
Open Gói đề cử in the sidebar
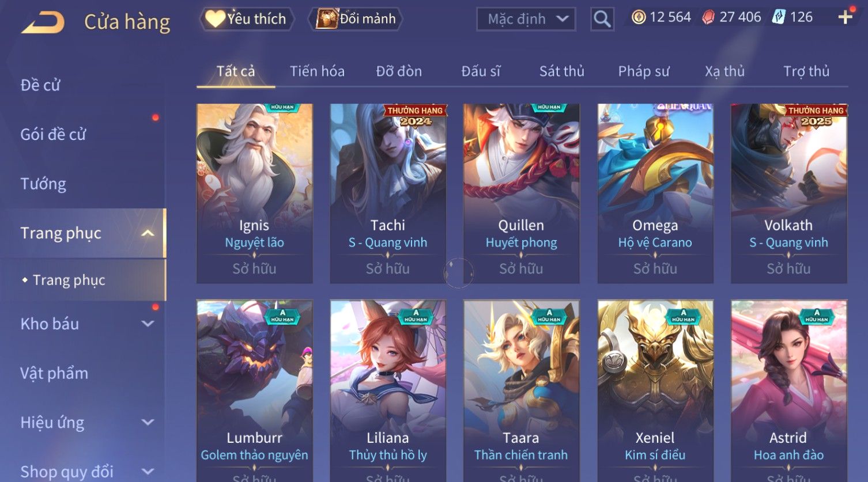(x=53, y=134)
